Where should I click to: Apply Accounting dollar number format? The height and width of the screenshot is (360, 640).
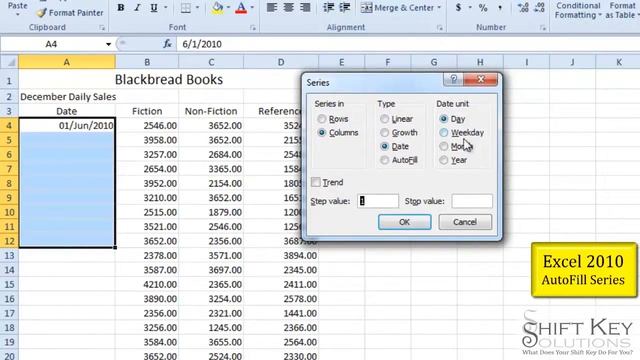[458, 7]
